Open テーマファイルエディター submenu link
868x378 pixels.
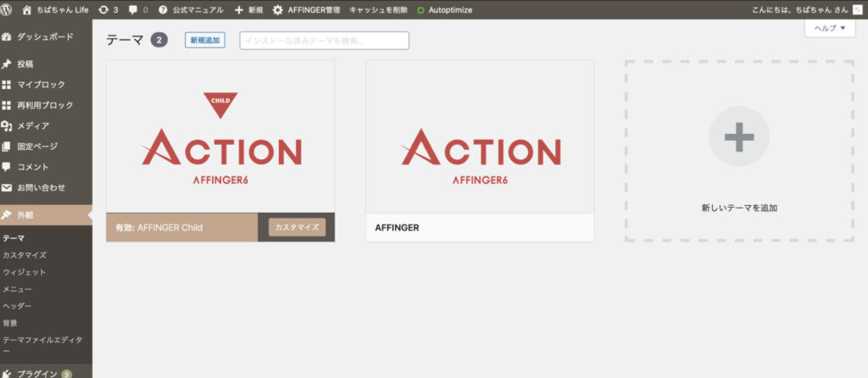(42, 345)
